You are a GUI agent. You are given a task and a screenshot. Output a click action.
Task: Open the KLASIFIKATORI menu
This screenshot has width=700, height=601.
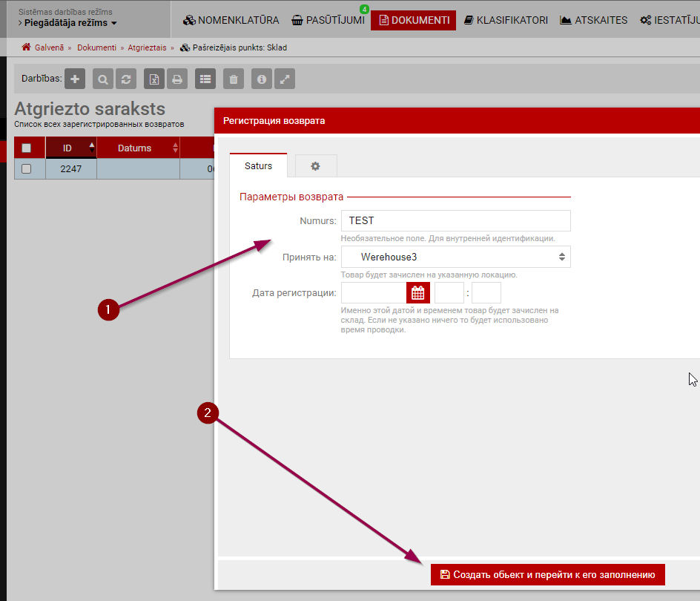coord(506,20)
